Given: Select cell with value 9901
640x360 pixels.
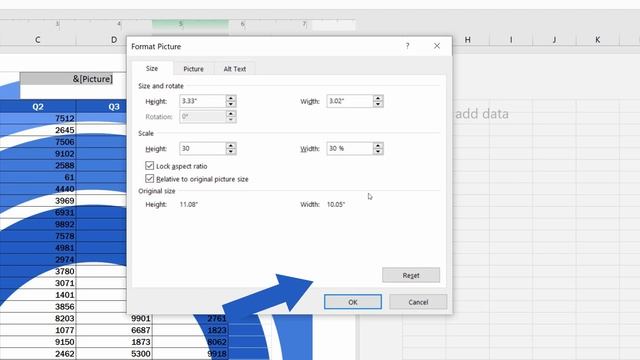Looking at the screenshot, I should (114, 318).
